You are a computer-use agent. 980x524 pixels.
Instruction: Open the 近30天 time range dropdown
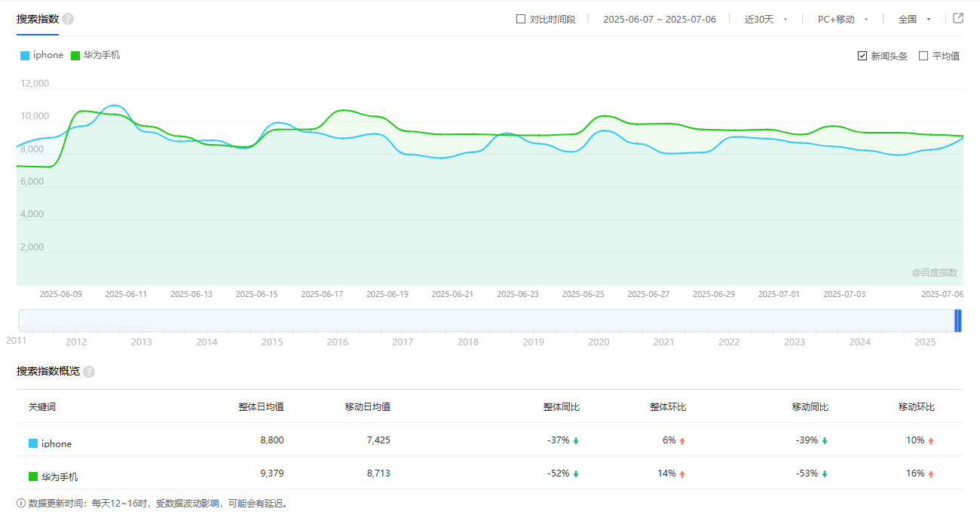(x=766, y=19)
